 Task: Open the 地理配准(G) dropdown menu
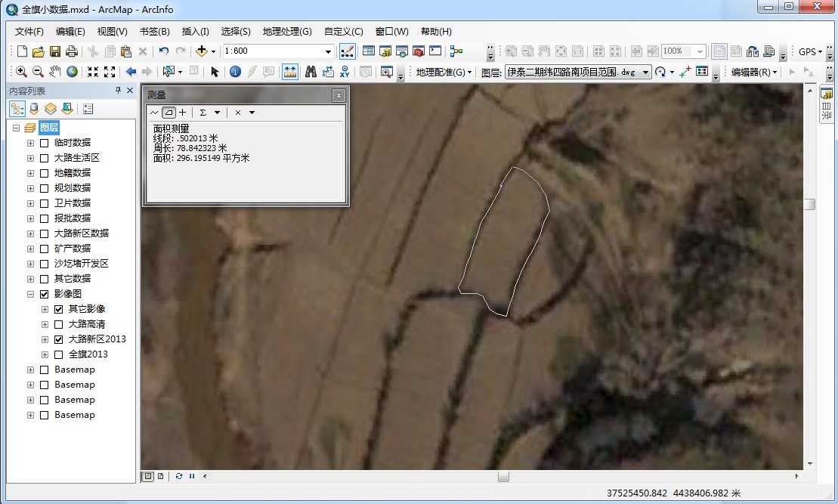(x=444, y=72)
